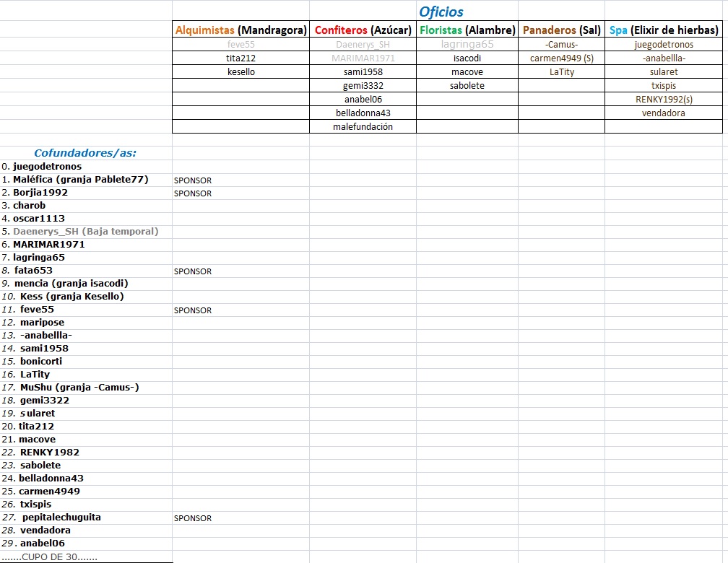Select the Maléfica (granja Pablete77) row
The width and height of the screenshot is (728, 563).
(80, 180)
